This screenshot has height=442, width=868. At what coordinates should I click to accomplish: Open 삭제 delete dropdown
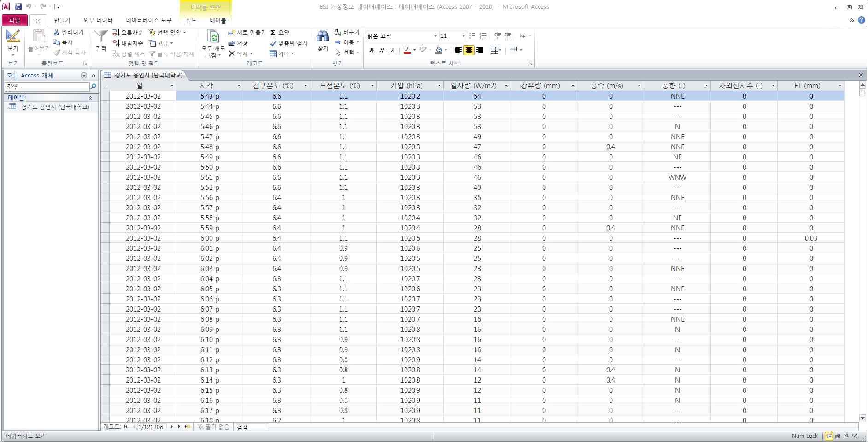coord(241,54)
